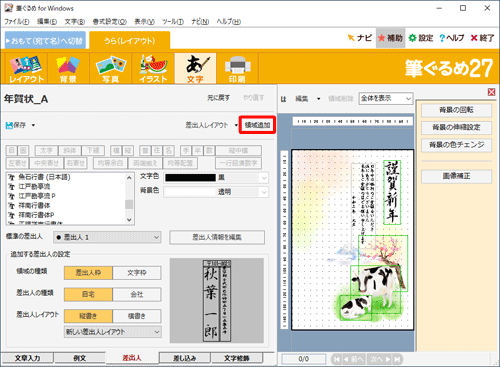Click 元に戻す undo
500x367 pixels.
pyautogui.click(x=219, y=98)
